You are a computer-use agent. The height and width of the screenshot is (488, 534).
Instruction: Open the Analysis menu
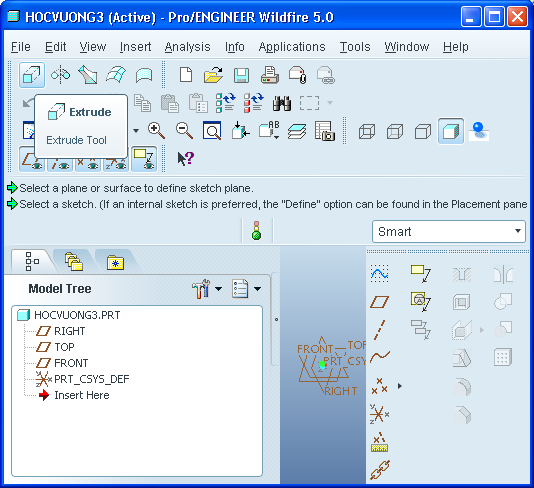coord(188,47)
